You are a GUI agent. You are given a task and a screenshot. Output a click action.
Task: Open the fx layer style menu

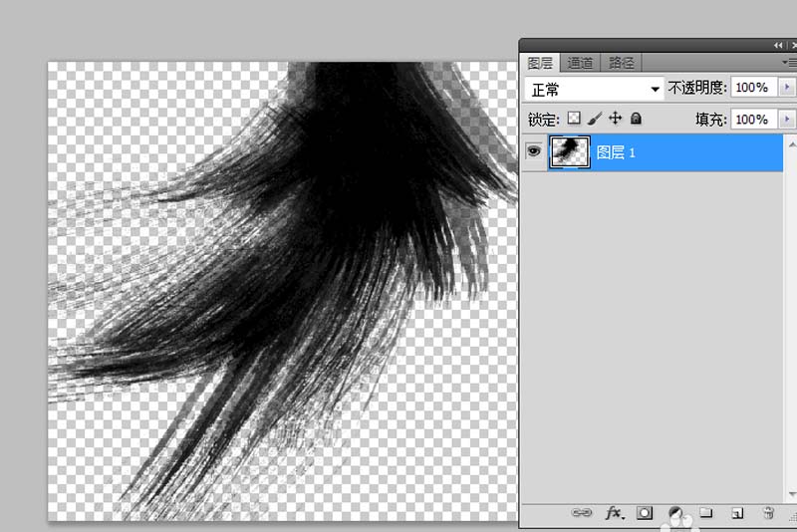coord(615,513)
